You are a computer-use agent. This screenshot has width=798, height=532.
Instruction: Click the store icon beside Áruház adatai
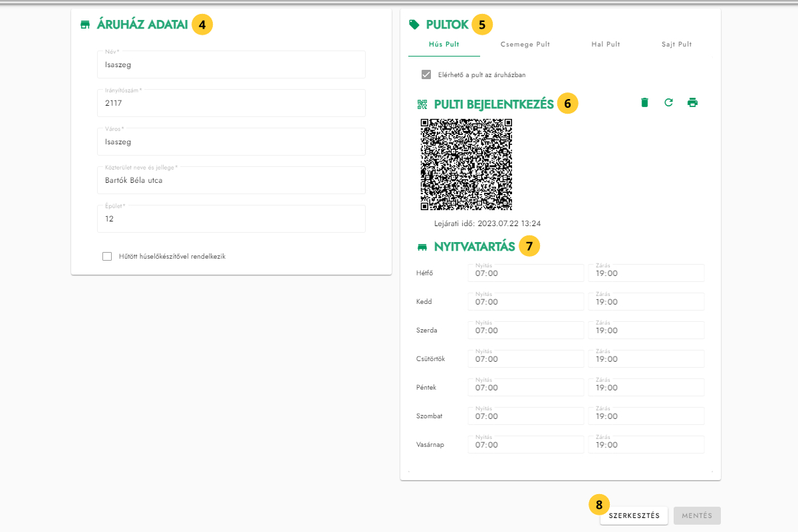click(x=84, y=25)
